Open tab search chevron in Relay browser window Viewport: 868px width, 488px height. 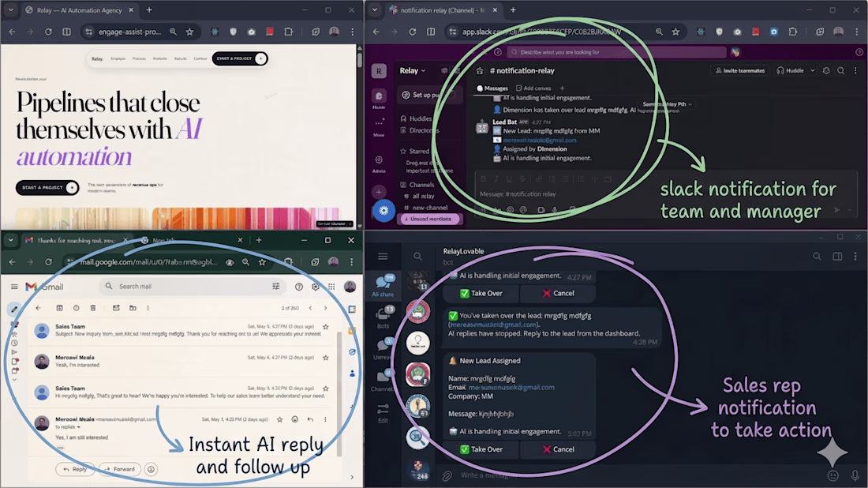11,10
